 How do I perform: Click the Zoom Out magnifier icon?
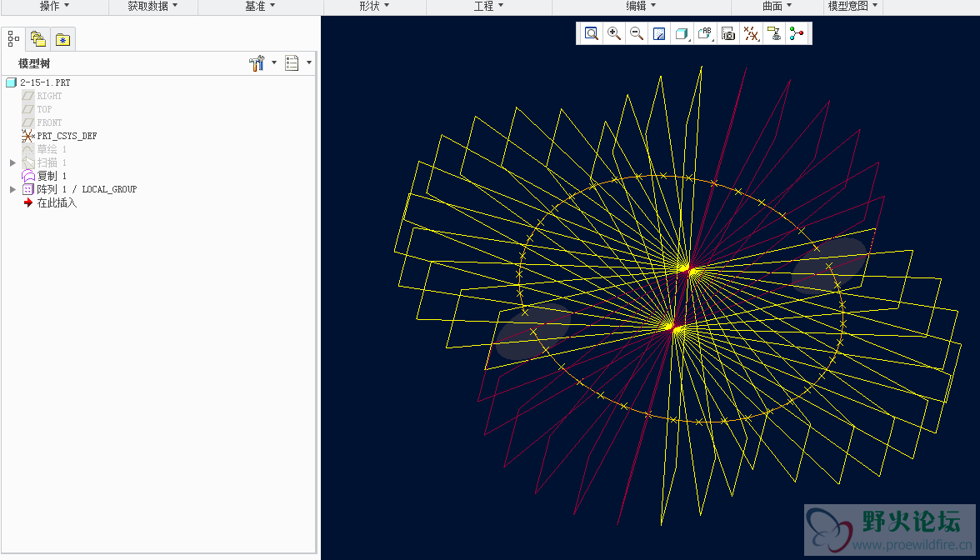tap(637, 33)
